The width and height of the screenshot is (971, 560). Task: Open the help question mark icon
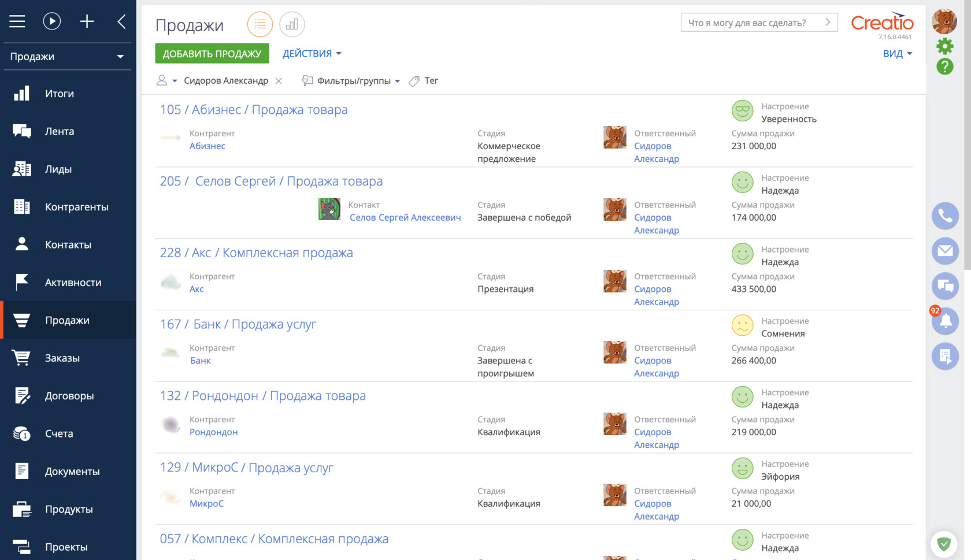944,66
